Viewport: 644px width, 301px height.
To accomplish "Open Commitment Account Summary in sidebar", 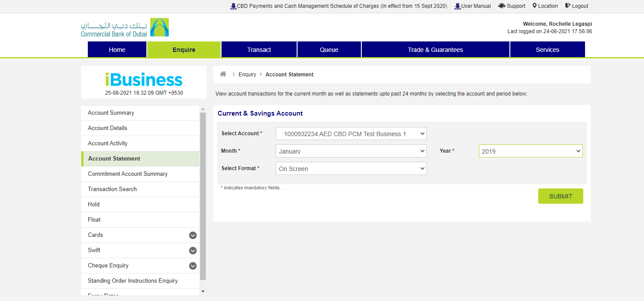I will (140, 174).
